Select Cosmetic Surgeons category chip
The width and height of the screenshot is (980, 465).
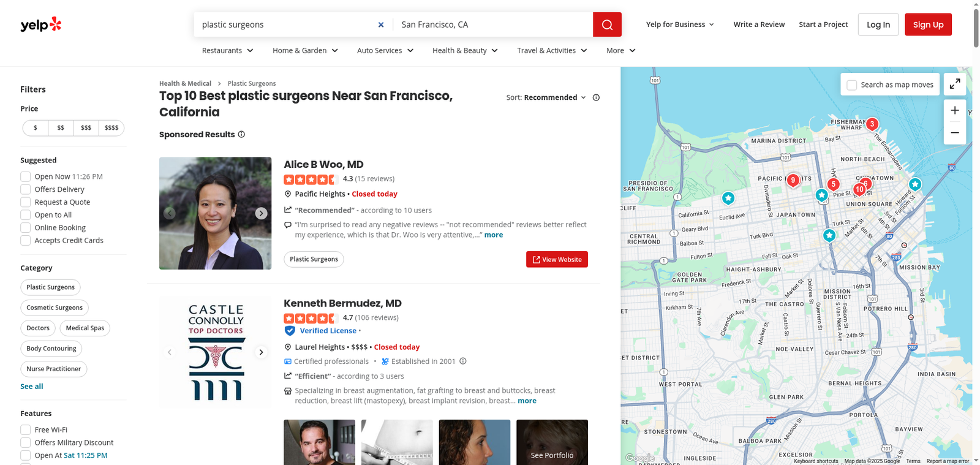[55, 308]
